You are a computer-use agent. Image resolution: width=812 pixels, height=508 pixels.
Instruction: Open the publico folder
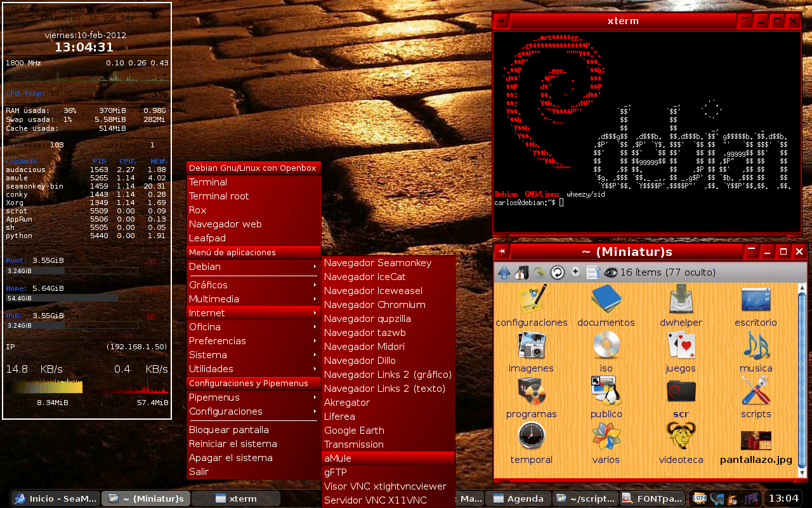[606, 398]
